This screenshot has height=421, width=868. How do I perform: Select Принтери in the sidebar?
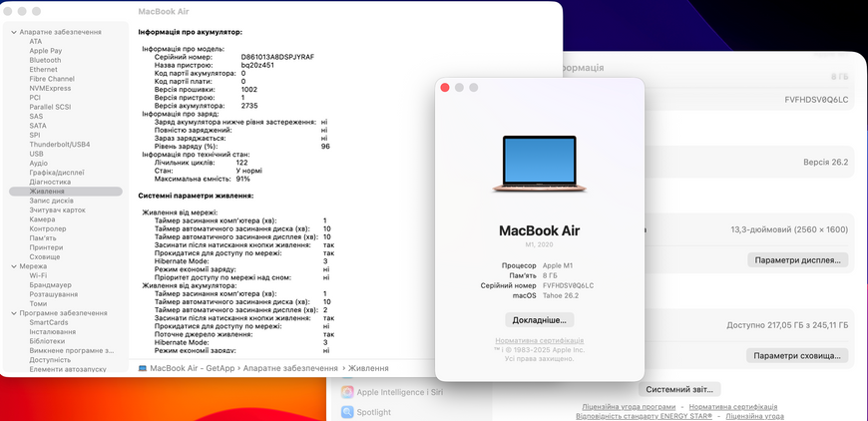pyautogui.click(x=46, y=247)
